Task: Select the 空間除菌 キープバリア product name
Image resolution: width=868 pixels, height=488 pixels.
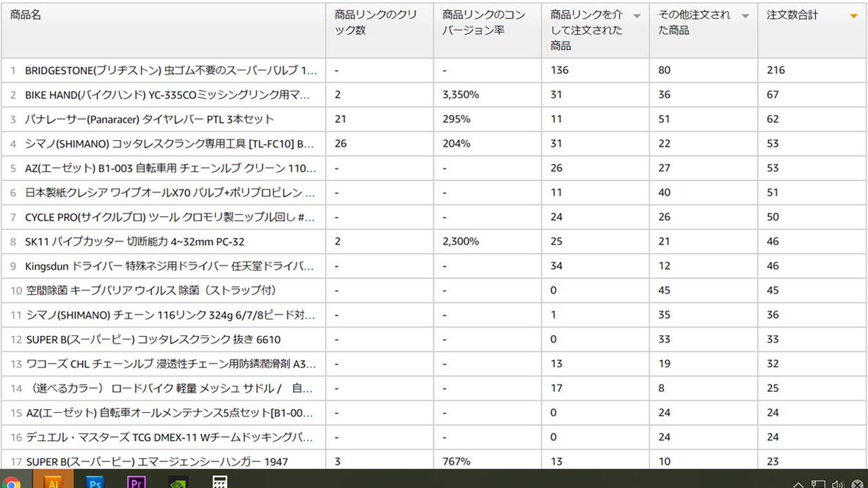Action: (x=151, y=291)
